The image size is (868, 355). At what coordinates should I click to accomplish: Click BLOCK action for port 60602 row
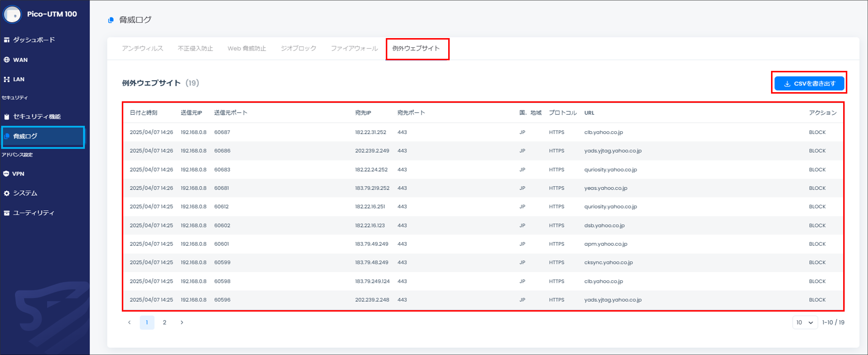(x=817, y=225)
